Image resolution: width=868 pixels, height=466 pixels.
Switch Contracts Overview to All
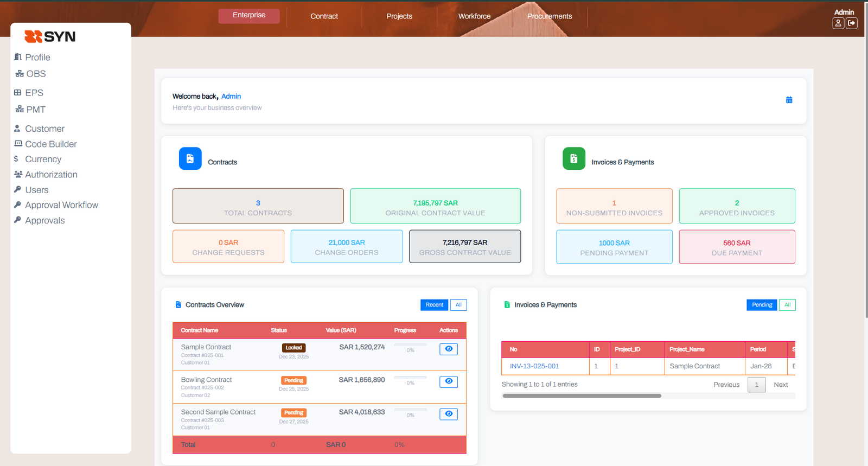(458, 305)
